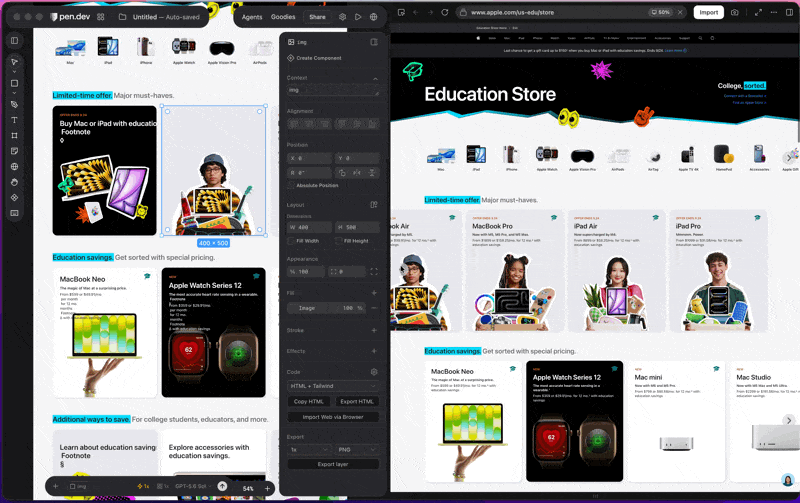Screen dimensions: 800x503
Task: Open the Agents menu
Action: [252, 17]
